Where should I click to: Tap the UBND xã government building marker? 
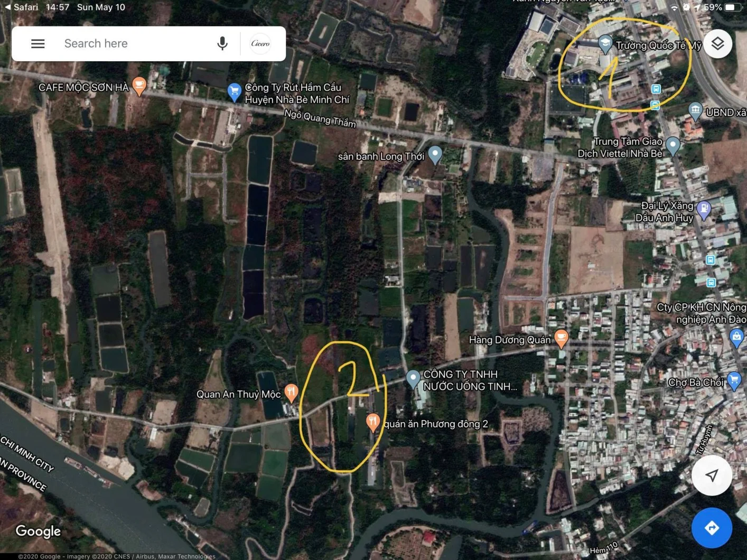(695, 111)
